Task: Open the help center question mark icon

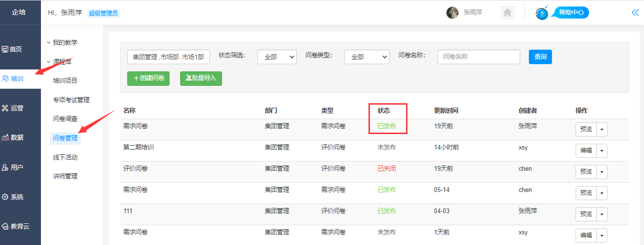Action: (542, 14)
